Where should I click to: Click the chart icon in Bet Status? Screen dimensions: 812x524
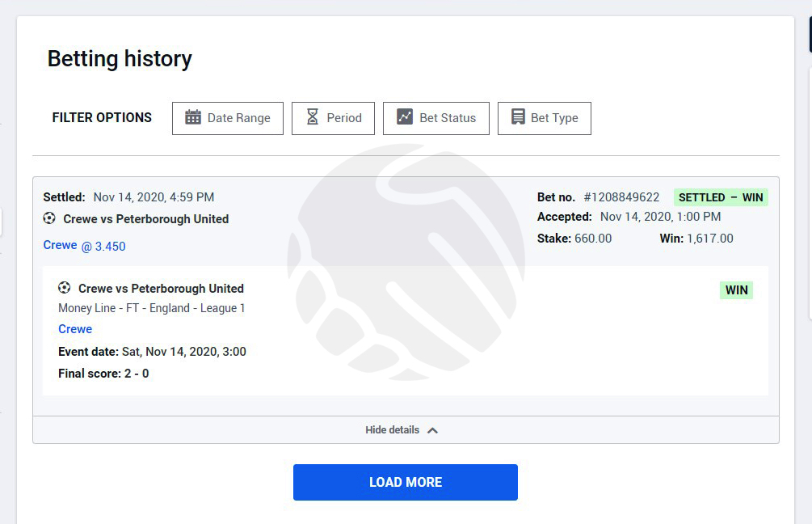[405, 116]
